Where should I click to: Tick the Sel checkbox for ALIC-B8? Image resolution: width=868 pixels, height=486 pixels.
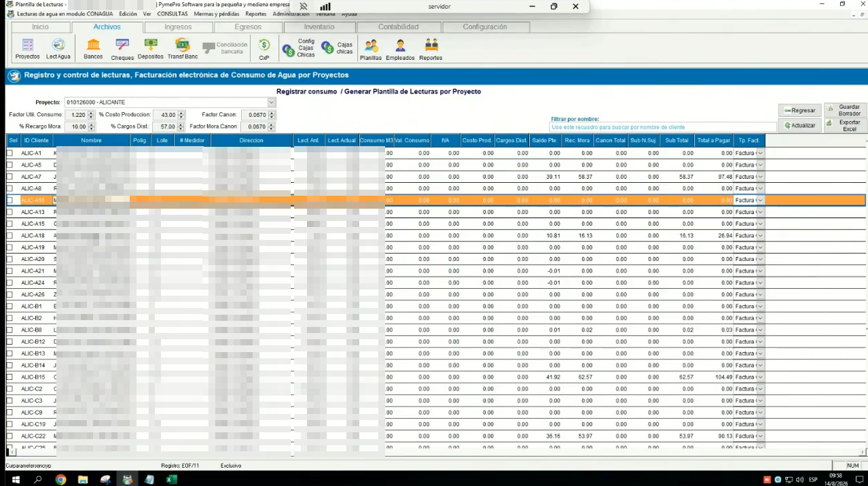[10, 330]
